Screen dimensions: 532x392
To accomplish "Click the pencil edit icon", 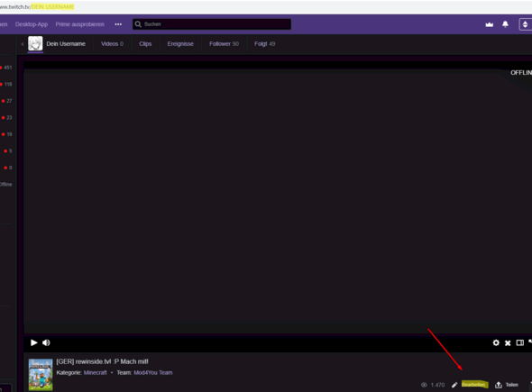I will point(454,385).
